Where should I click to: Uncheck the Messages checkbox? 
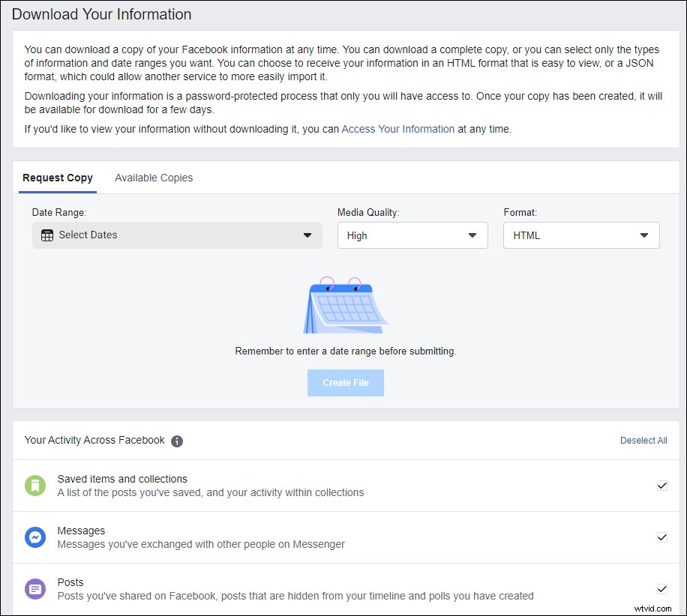[x=662, y=537]
